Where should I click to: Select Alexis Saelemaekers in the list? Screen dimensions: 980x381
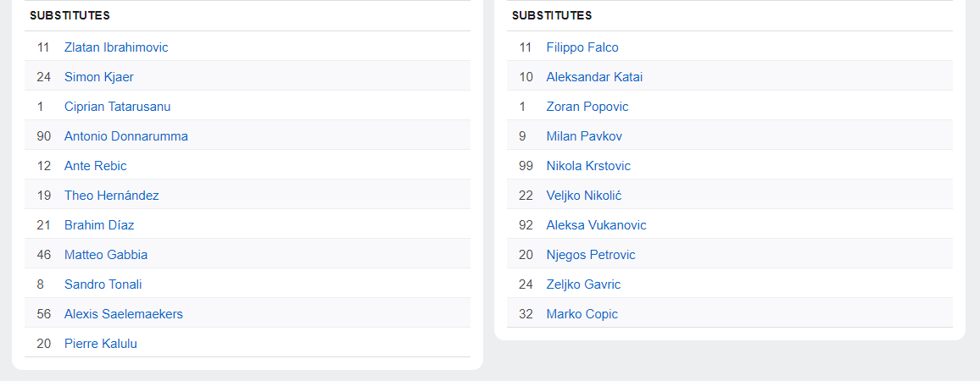tap(123, 314)
